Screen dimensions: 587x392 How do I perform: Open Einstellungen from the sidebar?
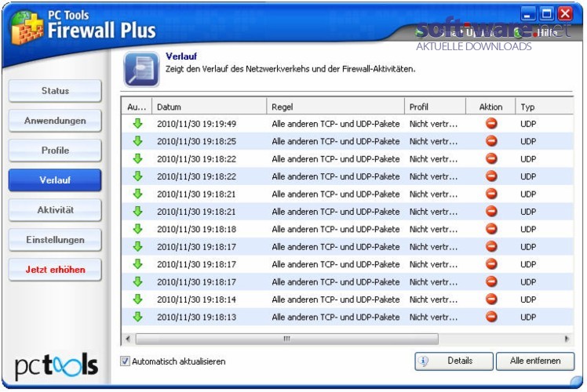55,240
